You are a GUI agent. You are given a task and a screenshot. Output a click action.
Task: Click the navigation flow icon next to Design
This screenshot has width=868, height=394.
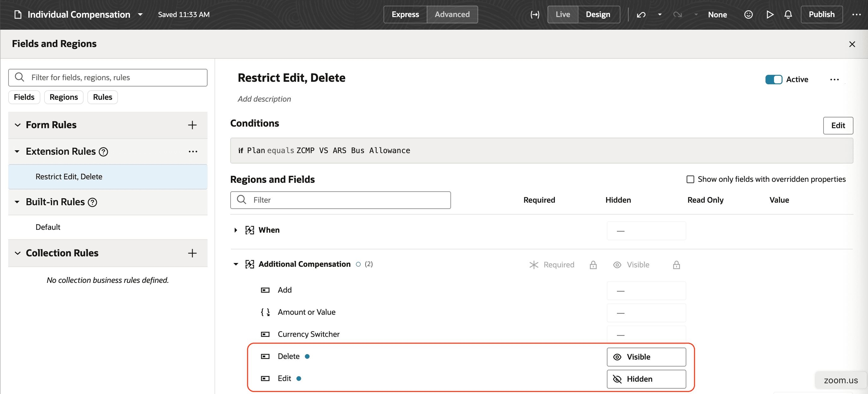(535, 15)
